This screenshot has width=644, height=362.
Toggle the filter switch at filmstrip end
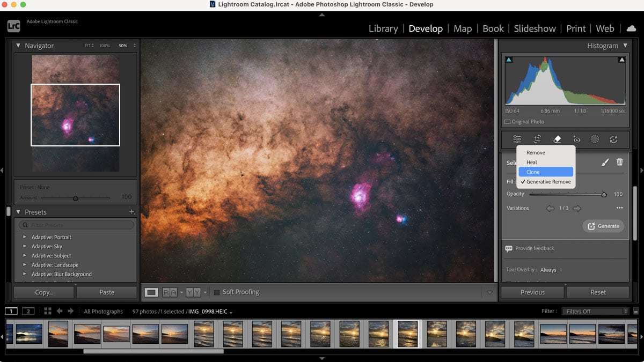(636, 311)
